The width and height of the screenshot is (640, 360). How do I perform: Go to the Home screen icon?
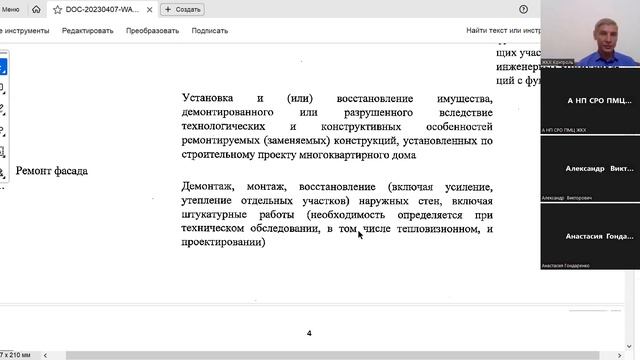click(x=36, y=9)
